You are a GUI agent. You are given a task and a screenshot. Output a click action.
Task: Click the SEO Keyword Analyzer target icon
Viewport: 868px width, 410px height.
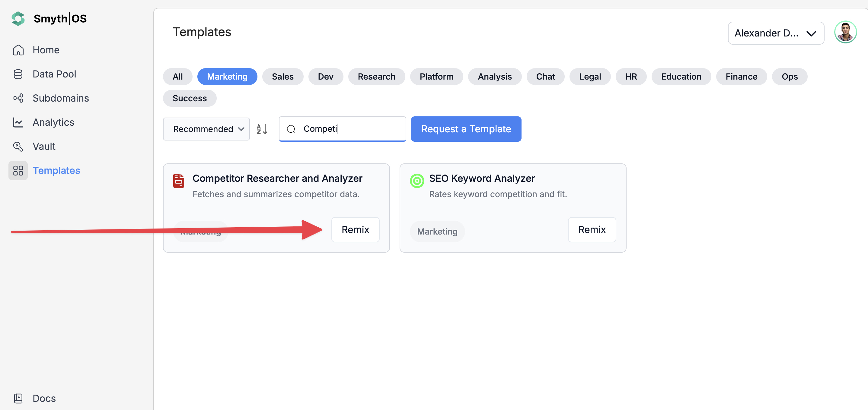pos(417,181)
